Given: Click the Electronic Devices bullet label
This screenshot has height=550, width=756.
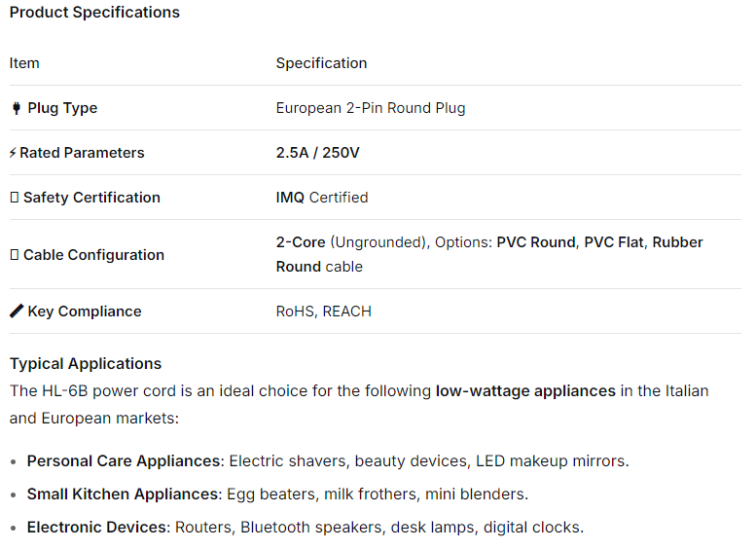Looking at the screenshot, I should point(98,528).
